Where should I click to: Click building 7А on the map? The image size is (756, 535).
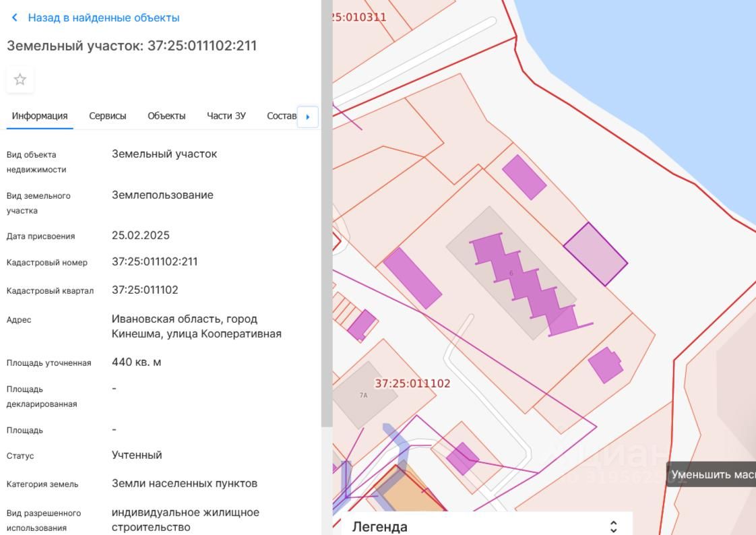click(x=364, y=396)
